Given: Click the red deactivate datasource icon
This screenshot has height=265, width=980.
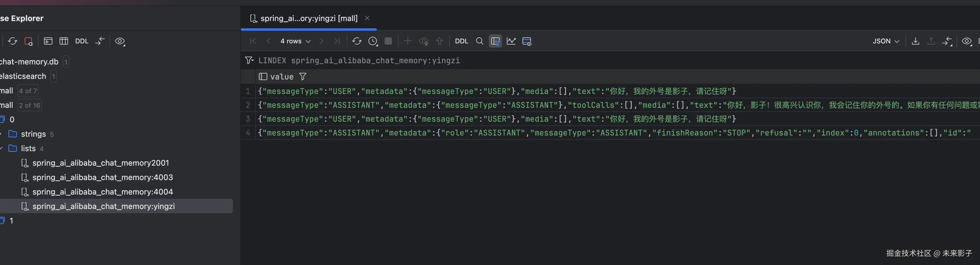Looking at the screenshot, I should click(29, 41).
